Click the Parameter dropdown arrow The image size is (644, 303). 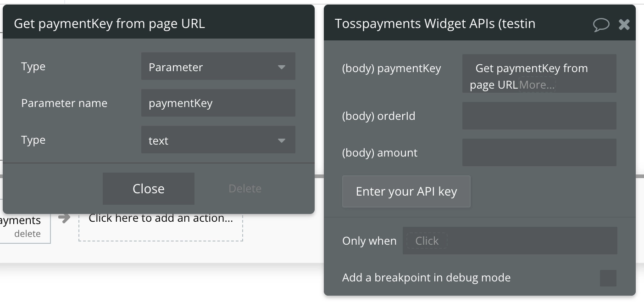(x=282, y=67)
